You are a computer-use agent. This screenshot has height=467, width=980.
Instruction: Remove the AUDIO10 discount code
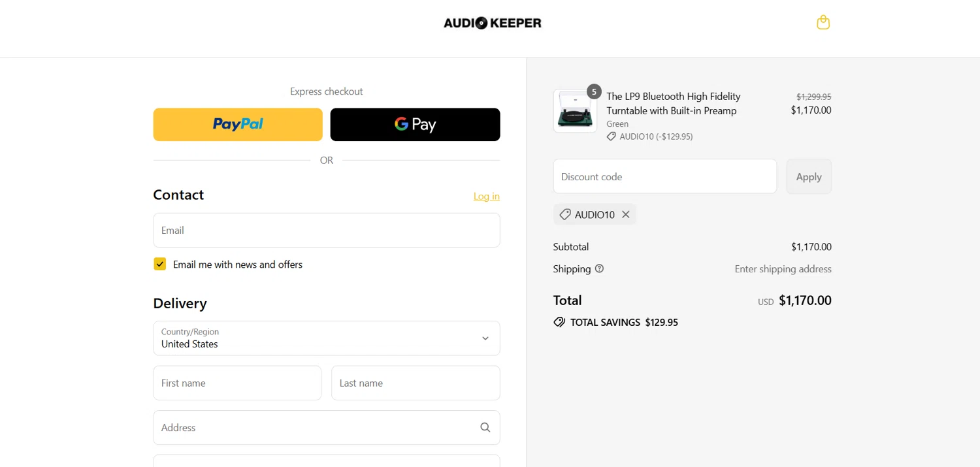pyautogui.click(x=626, y=214)
